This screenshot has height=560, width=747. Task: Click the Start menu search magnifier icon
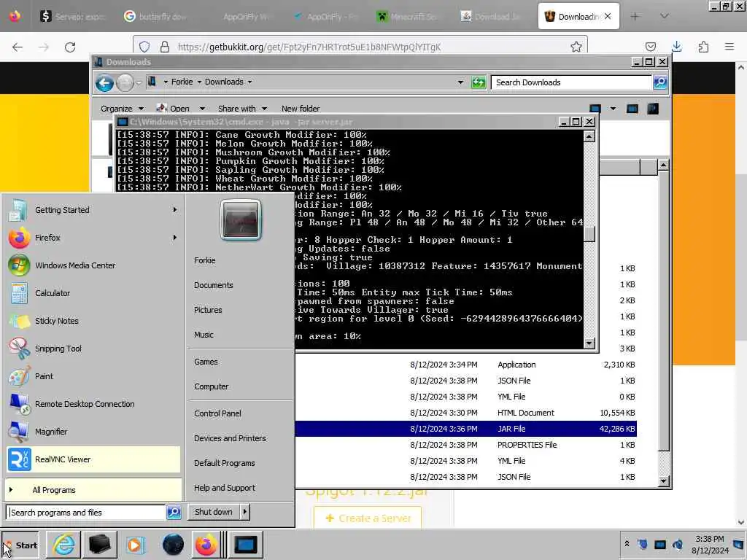(174, 513)
